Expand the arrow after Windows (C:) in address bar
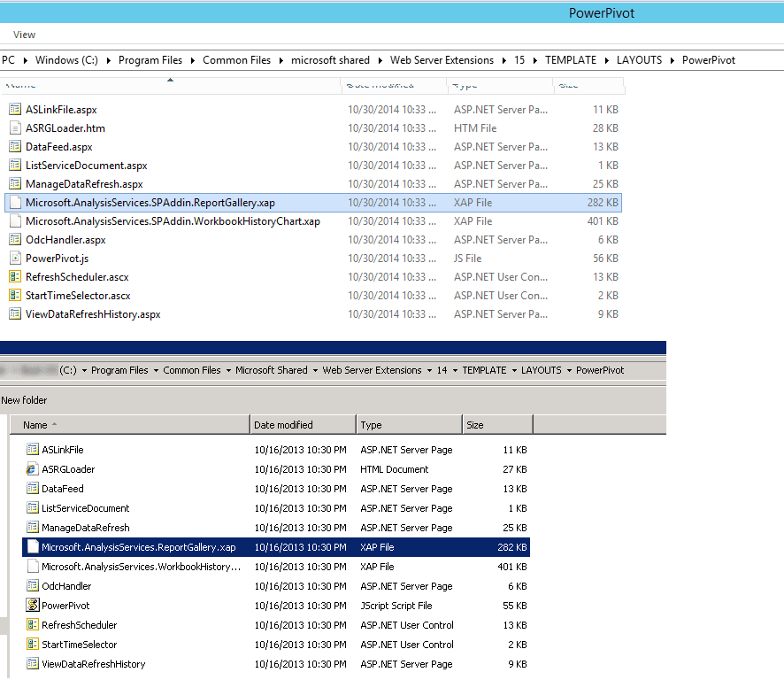784x680 pixels. 109,60
